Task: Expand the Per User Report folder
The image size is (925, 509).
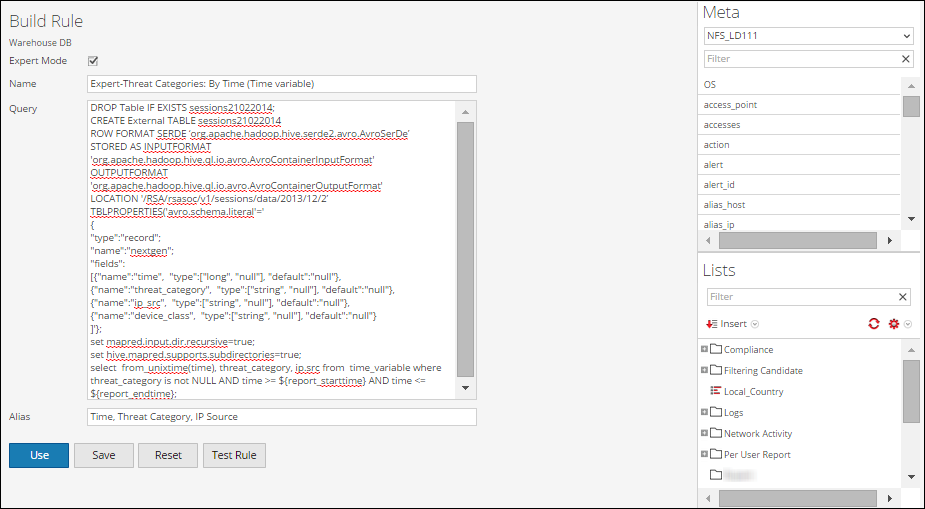Action: click(704, 454)
